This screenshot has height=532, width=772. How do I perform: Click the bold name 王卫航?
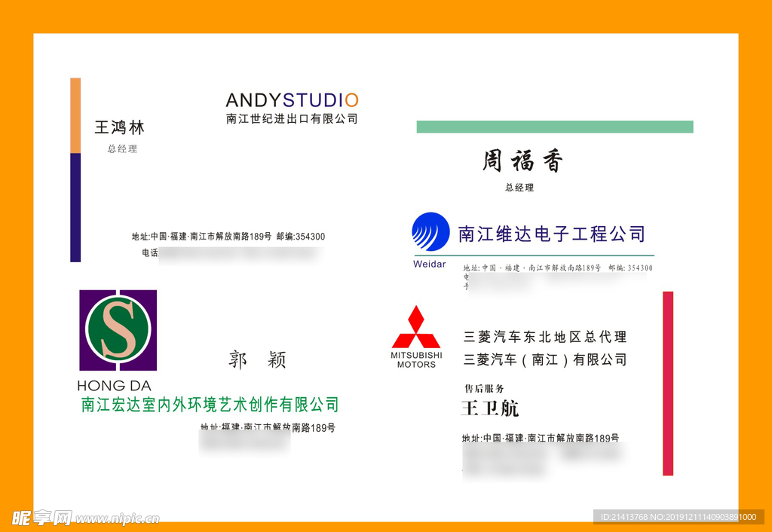point(490,408)
